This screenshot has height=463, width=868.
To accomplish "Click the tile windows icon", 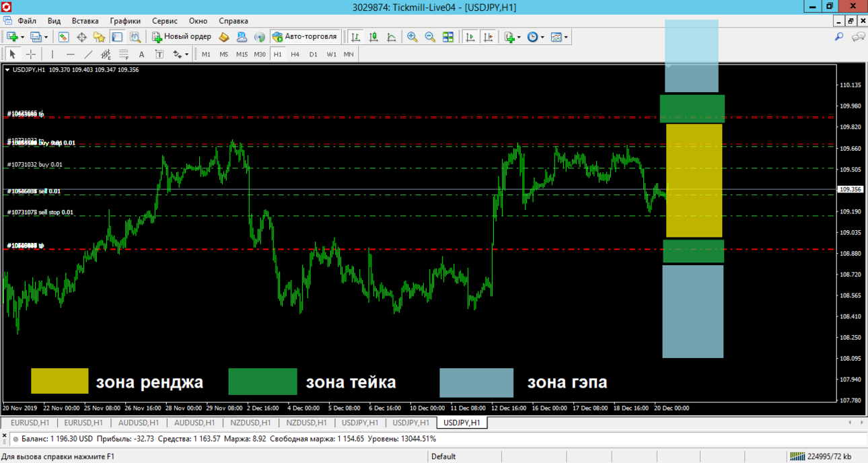I will 448,37.
